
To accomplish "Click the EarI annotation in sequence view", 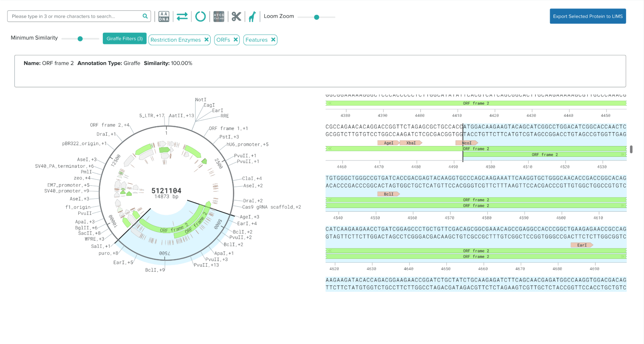I will pyautogui.click(x=581, y=245).
